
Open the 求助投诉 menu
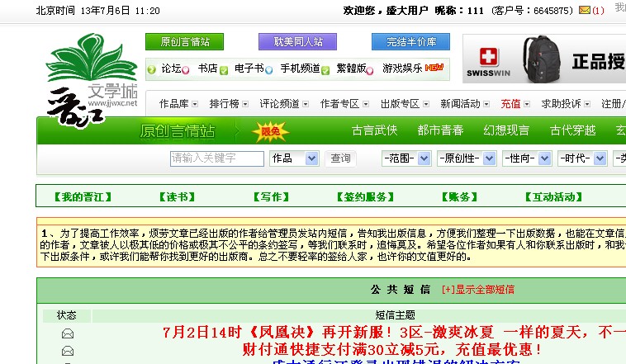[561, 104]
